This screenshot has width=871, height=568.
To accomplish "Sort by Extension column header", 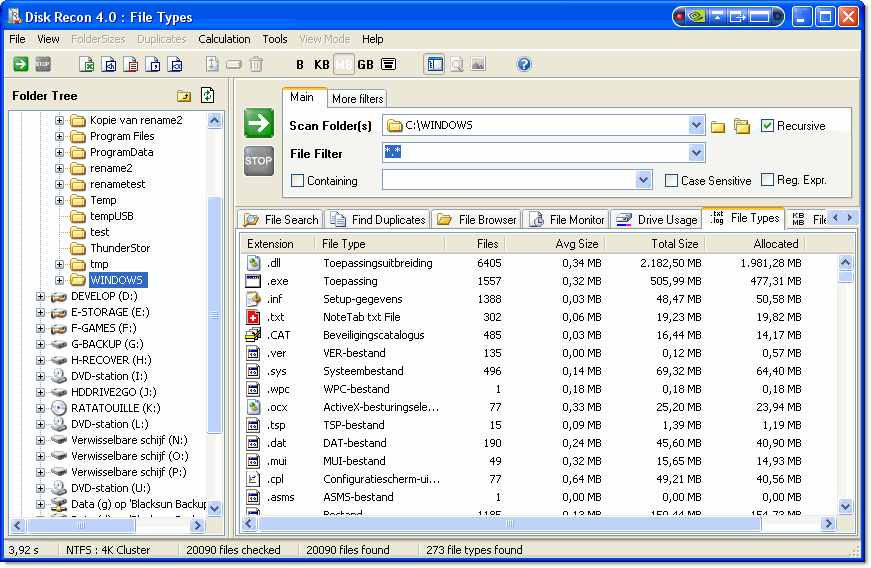I will coord(278,244).
